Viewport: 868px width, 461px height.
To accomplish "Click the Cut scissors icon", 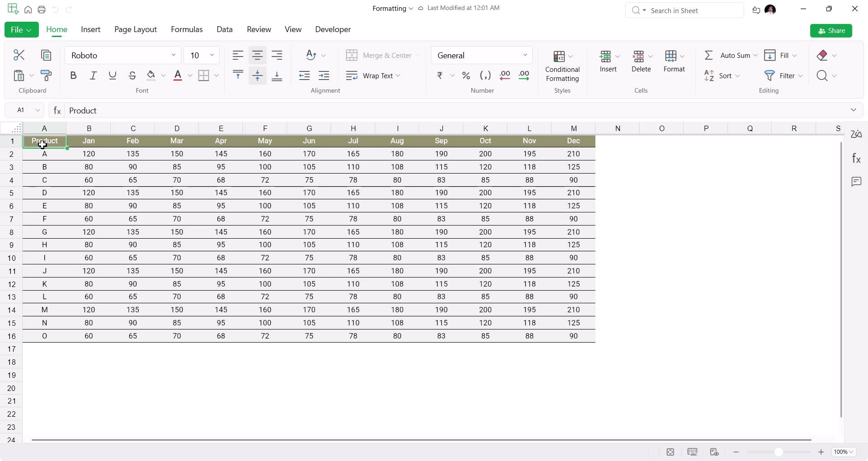I will [x=19, y=55].
